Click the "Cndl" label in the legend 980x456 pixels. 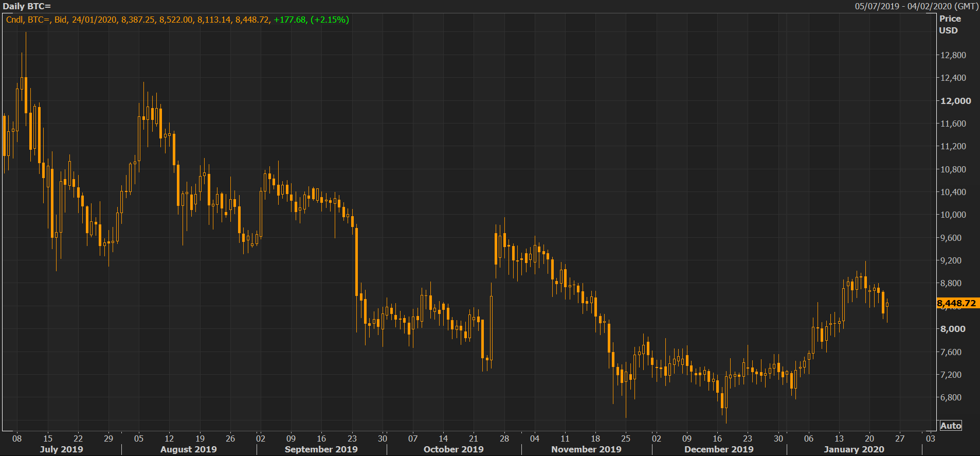coord(14,20)
